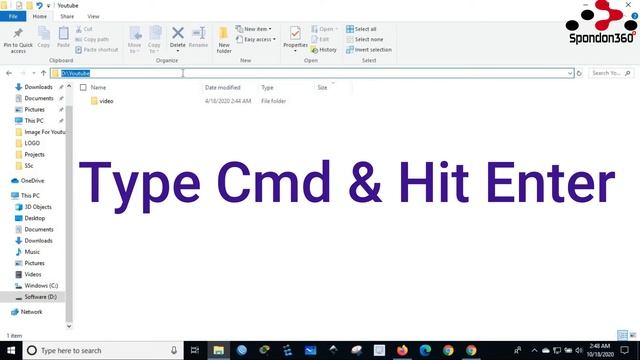This screenshot has width=640, height=360.
Task: Open Music in navigation pane
Action: coord(32,252)
